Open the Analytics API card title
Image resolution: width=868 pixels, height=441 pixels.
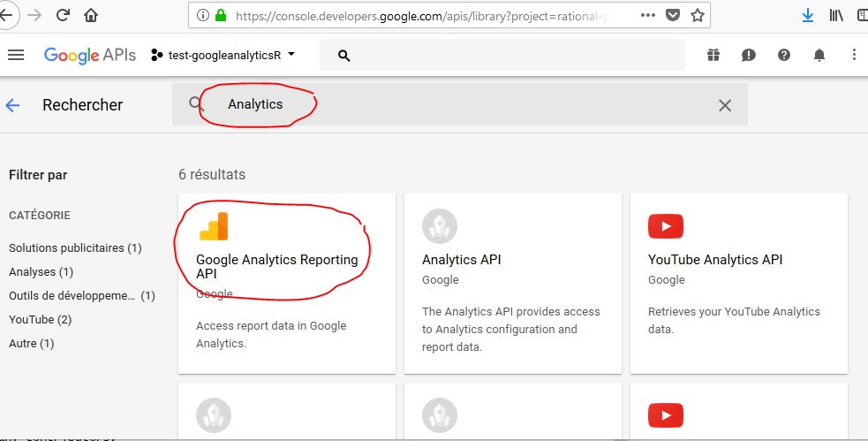(461, 259)
